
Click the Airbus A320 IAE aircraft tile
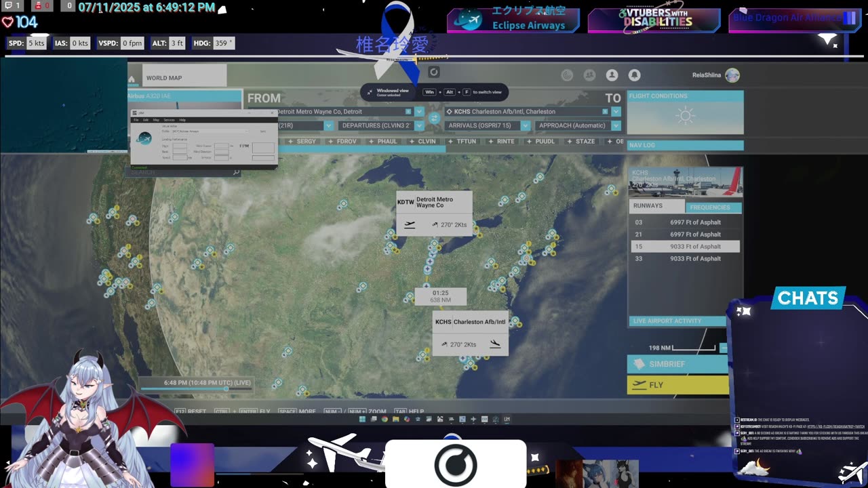(184, 100)
